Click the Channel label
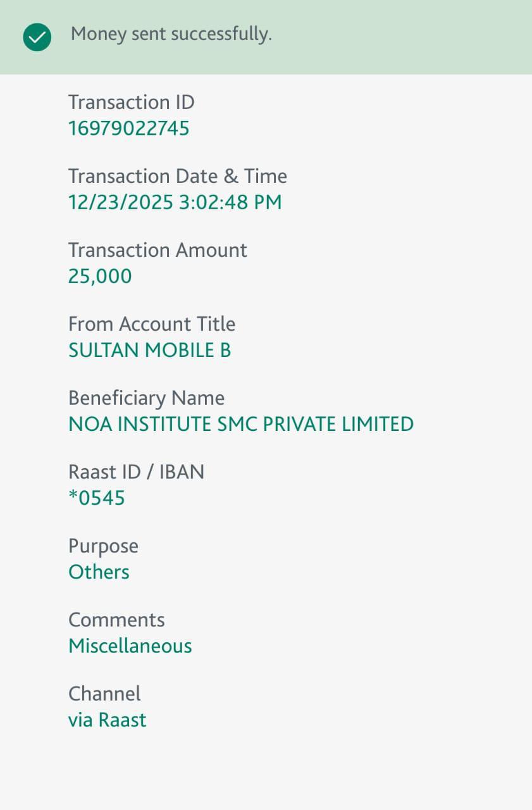532x810 pixels. click(x=104, y=694)
